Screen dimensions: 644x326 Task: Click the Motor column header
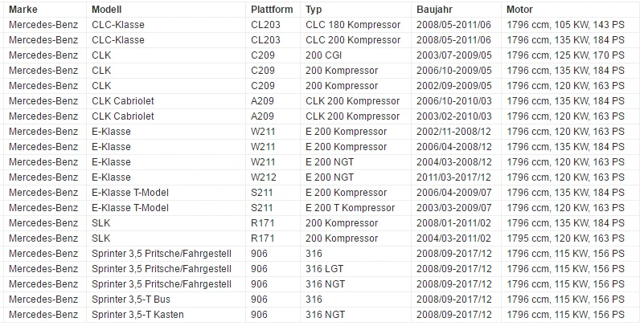click(570, 10)
